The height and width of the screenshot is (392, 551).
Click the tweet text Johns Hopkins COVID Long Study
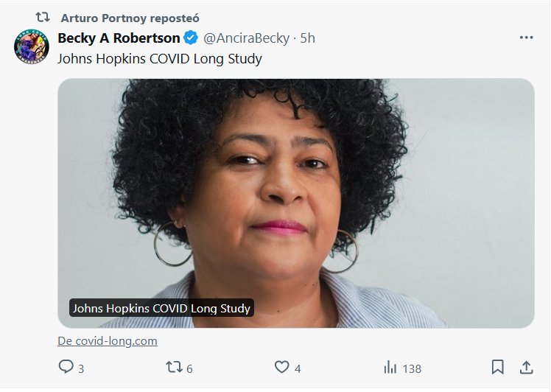(160, 58)
